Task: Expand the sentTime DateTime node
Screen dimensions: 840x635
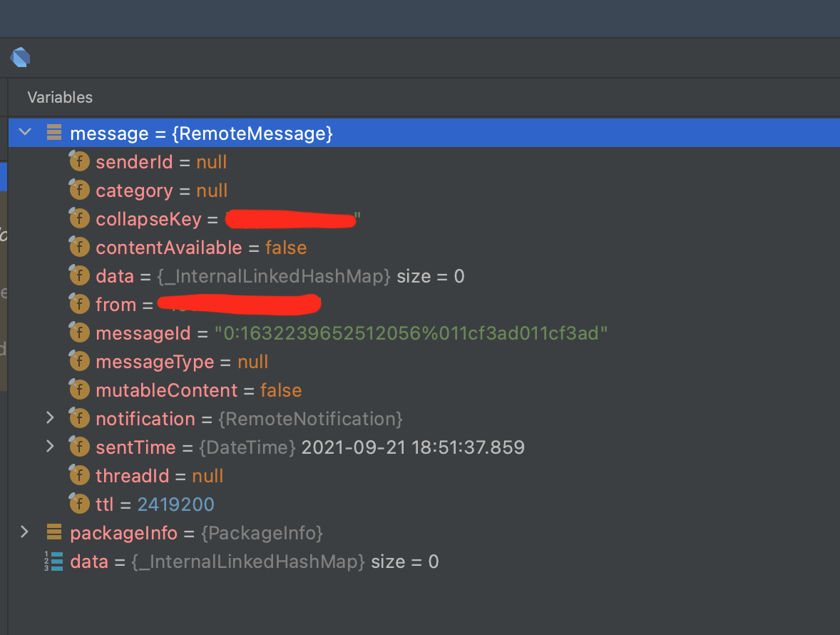Action: pyautogui.click(x=49, y=447)
